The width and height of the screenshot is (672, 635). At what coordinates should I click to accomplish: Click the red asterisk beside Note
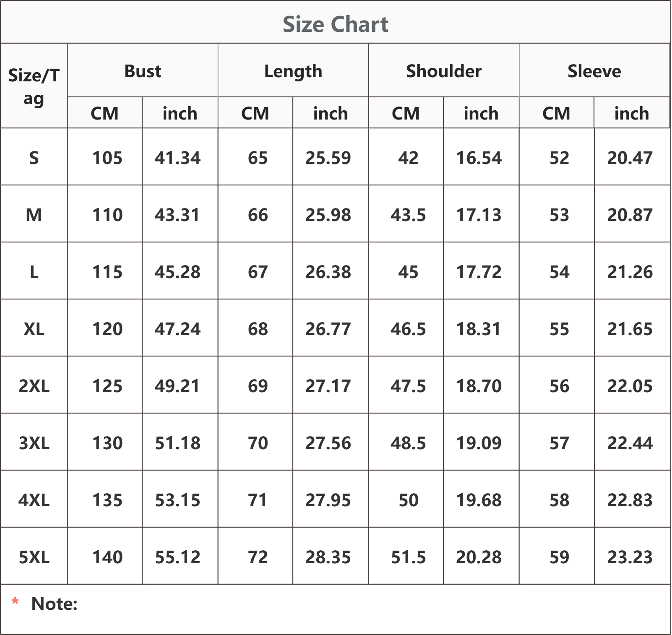click(15, 602)
